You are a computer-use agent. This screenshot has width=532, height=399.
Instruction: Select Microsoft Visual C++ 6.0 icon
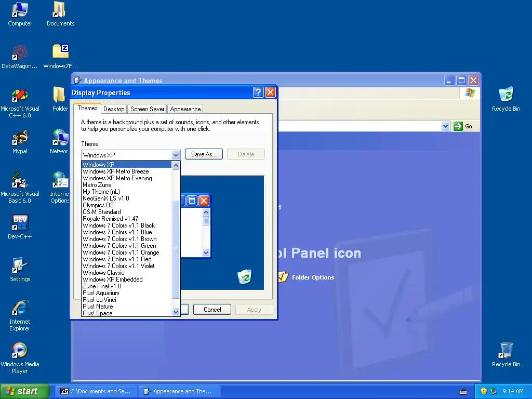coord(20,103)
